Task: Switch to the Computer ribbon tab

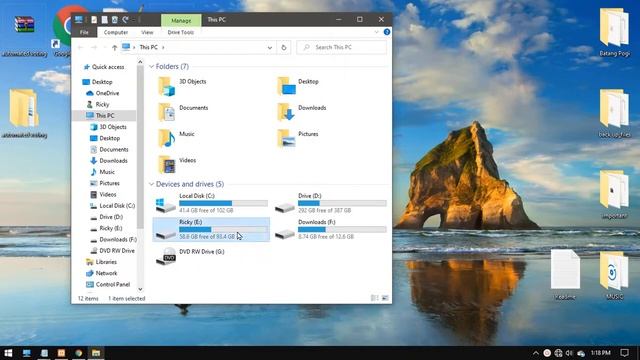Action: pyautogui.click(x=116, y=32)
